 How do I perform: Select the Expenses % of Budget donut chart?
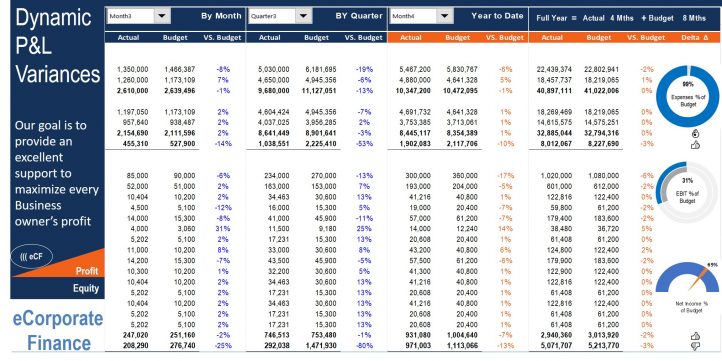click(687, 96)
